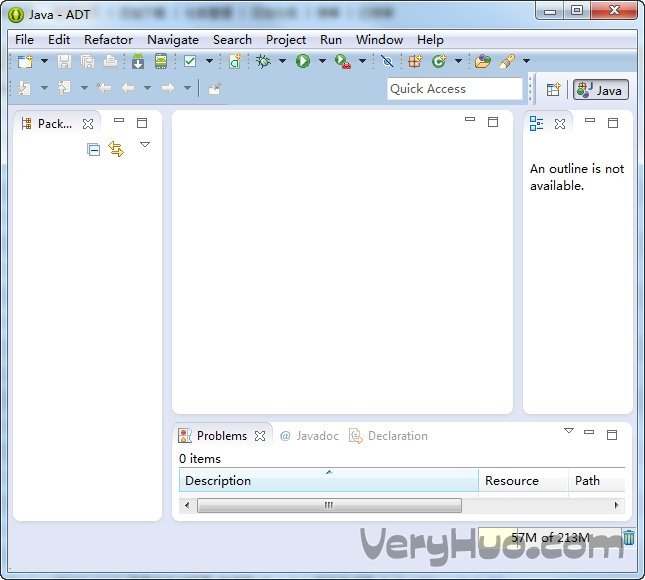
Task: Open the New wizard dropdown arrow
Action: click(44, 61)
